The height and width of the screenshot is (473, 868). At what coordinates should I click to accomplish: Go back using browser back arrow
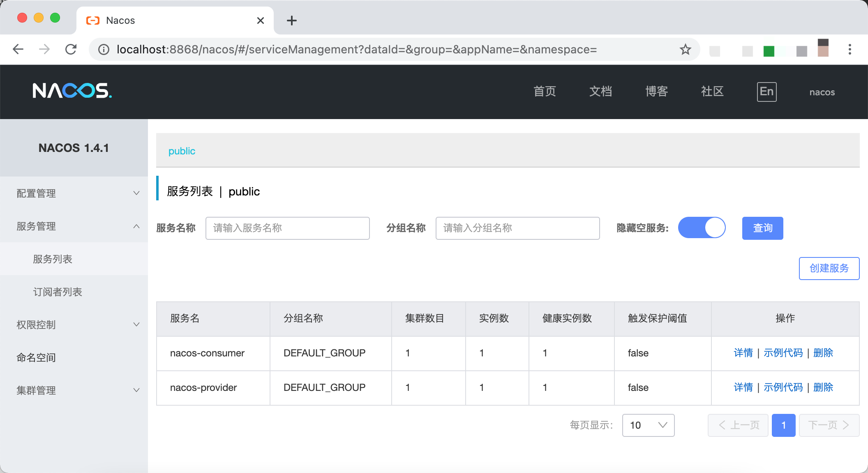(18, 50)
